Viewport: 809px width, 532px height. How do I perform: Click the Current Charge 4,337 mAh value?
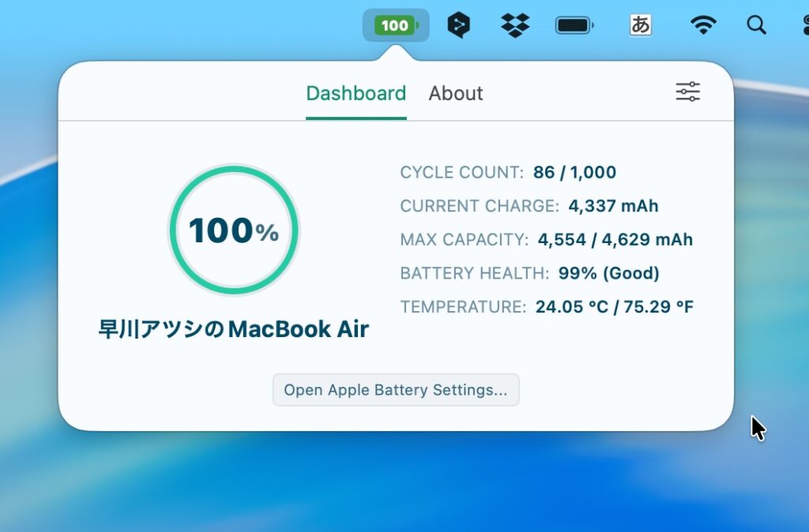[613, 206]
